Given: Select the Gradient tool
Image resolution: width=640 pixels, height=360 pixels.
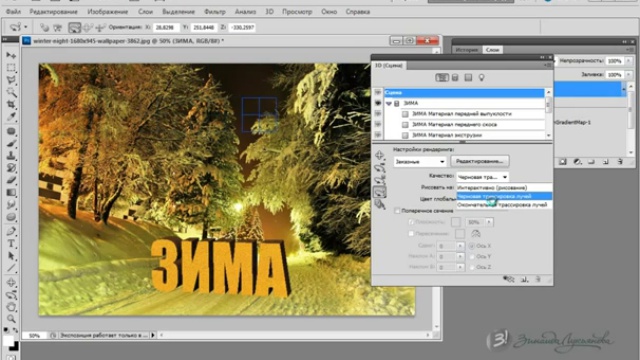Looking at the screenshot, I should (11, 193).
